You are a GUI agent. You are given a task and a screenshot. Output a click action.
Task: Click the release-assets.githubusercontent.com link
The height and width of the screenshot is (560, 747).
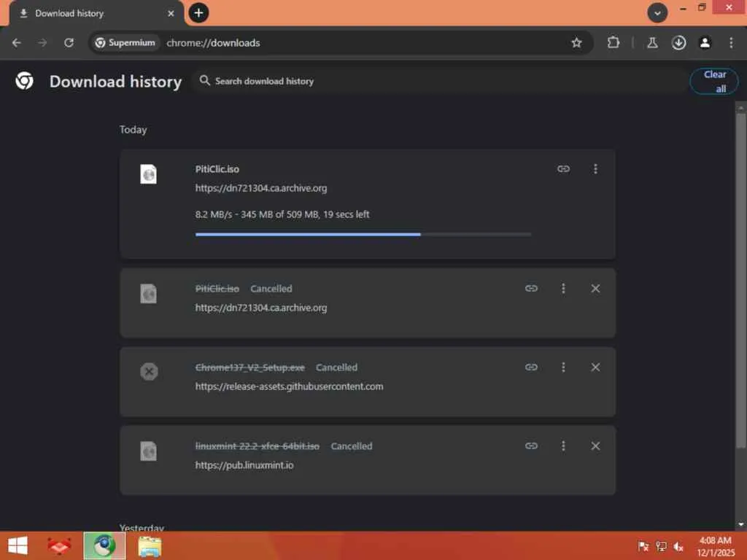[x=289, y=386]
